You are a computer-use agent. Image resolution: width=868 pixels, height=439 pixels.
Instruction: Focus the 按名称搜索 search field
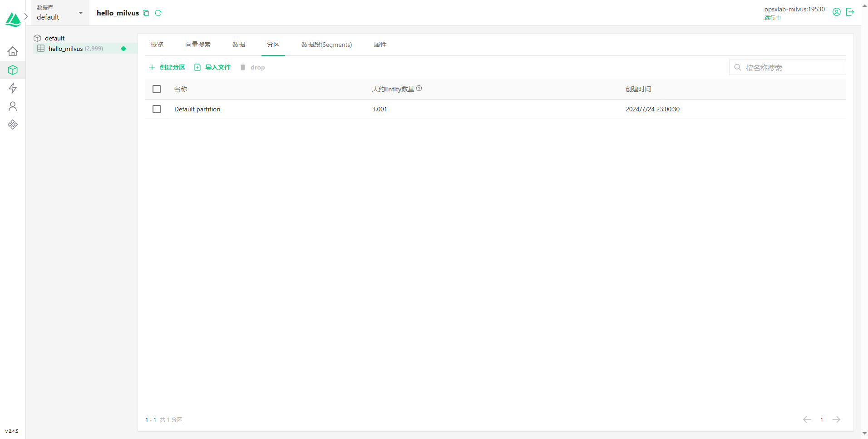click(788, 68)
